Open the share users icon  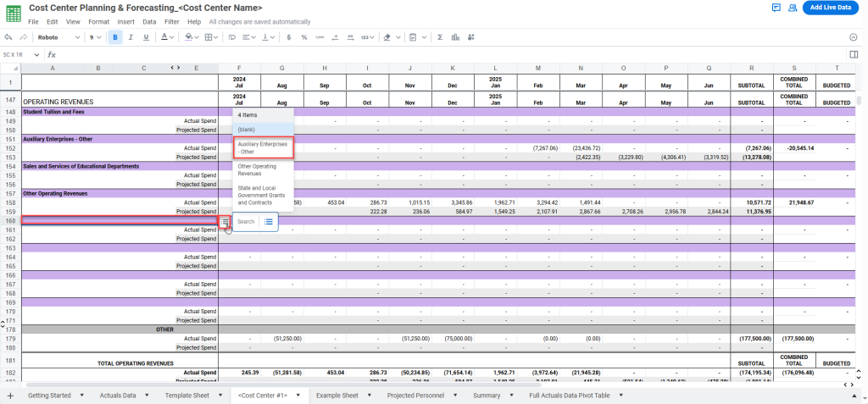793,8
